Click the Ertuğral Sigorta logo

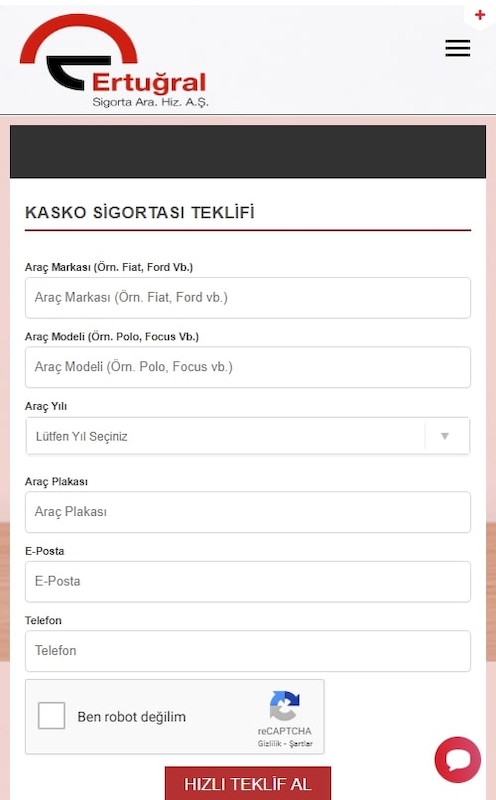point(114,61)
